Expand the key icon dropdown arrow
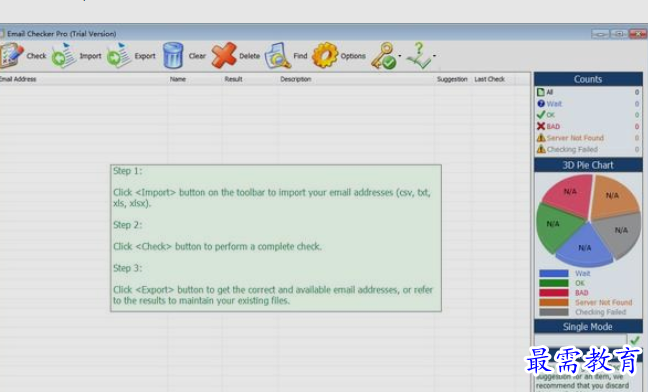Screen dimensions: 648x392 pos(400,56)
